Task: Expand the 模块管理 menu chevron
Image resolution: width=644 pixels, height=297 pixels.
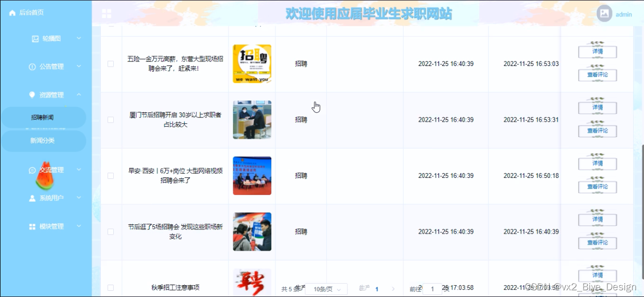Action: [x=79, y=226]
